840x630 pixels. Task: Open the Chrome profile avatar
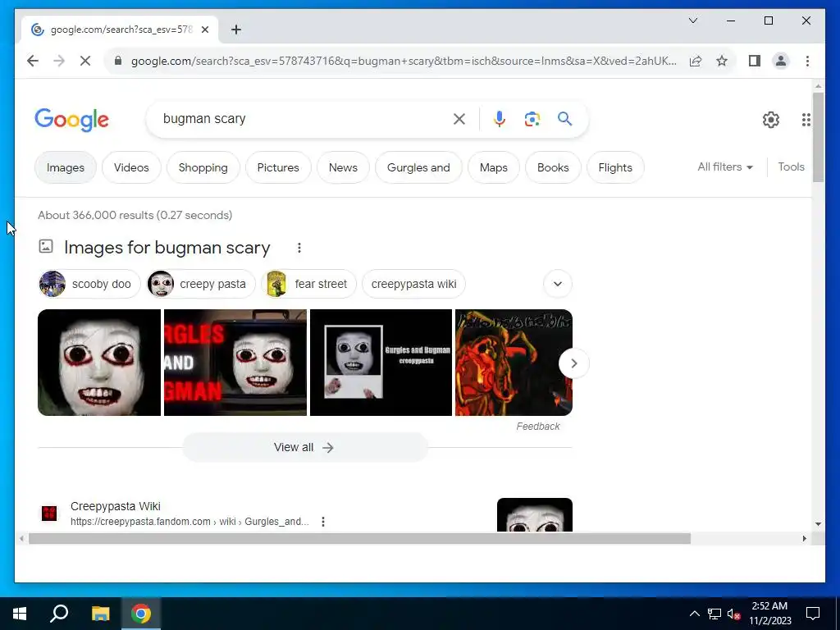click(x=781, y=61)
